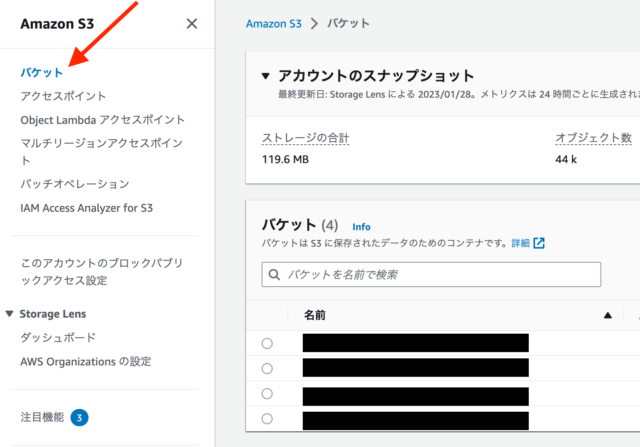
Task: Select the second bucket radio button
Action: click(267, 369)
